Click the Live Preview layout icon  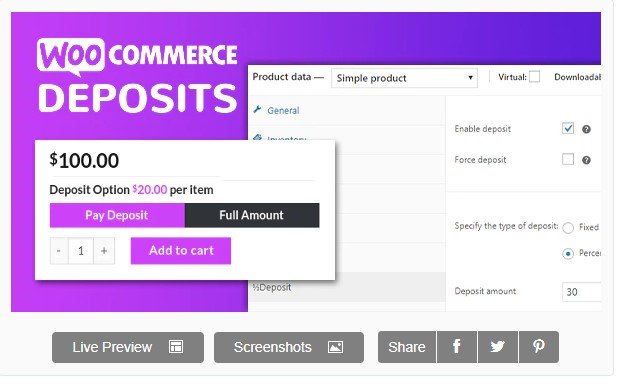(176, 347)
